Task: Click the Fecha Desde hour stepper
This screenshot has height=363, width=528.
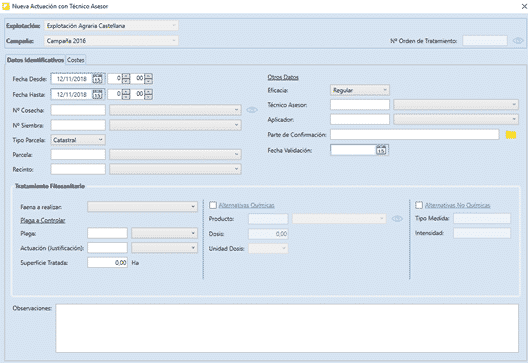Action: [x=126, y=79]
